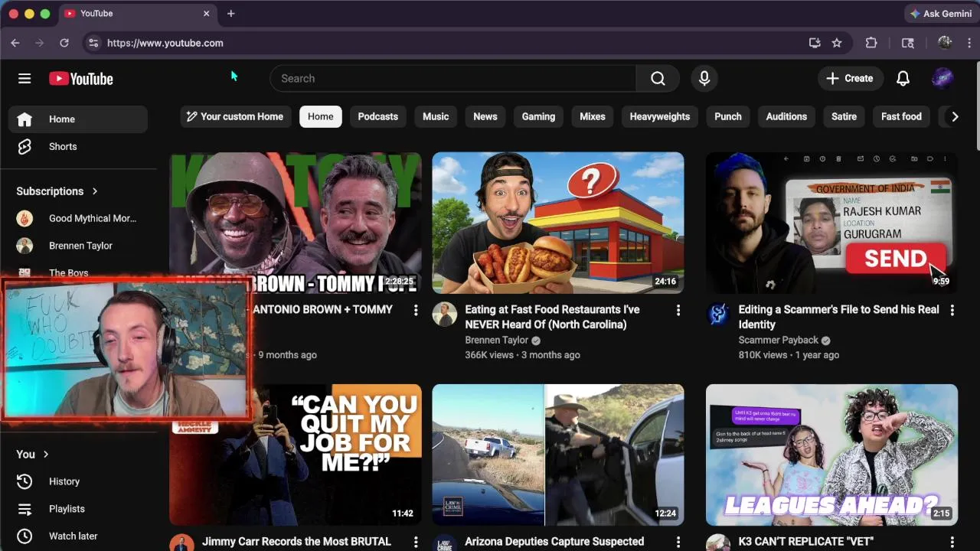Open Editing a Scammer's File video title

pos(838,317)
